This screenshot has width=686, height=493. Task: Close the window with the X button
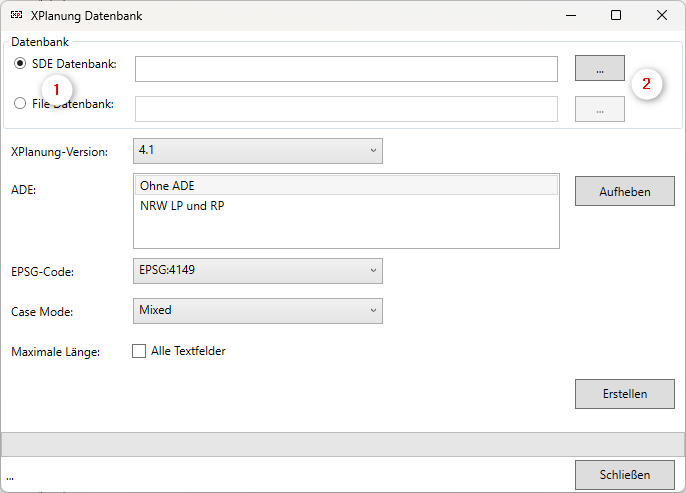coord(662,15)
